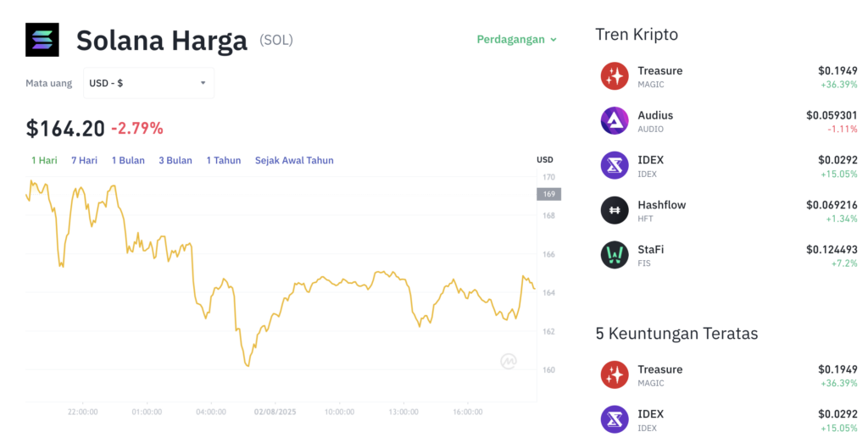The image size is (868, 443).
Task: Click the 169 price marker on axis
Action: coord(548,194)
